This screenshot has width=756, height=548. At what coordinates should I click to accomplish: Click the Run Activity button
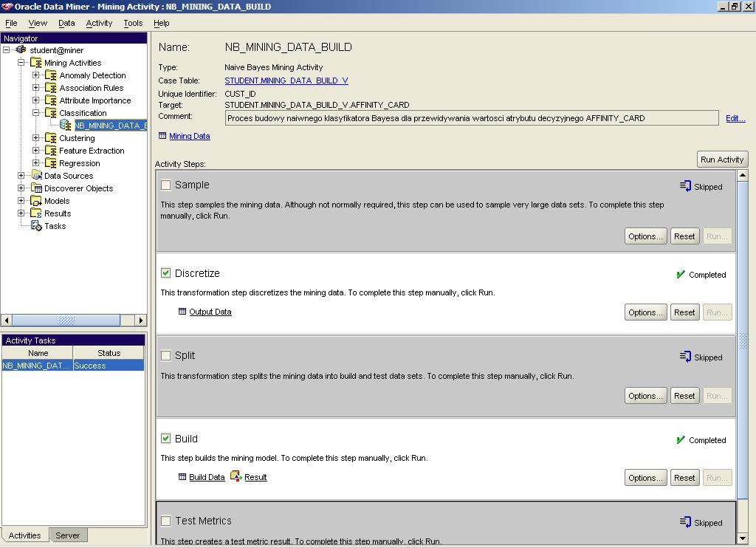(x=722, y=160)
